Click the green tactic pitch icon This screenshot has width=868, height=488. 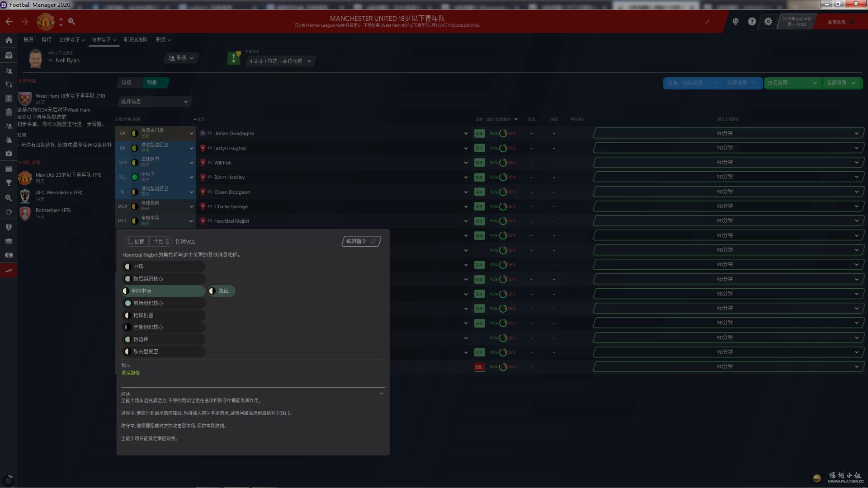234,58
